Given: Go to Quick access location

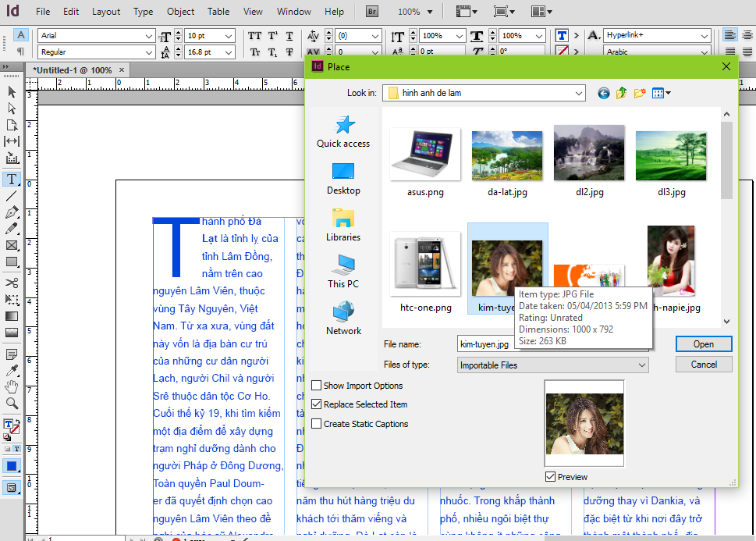Looking at the screenshot, I should (x=343, y=131).
